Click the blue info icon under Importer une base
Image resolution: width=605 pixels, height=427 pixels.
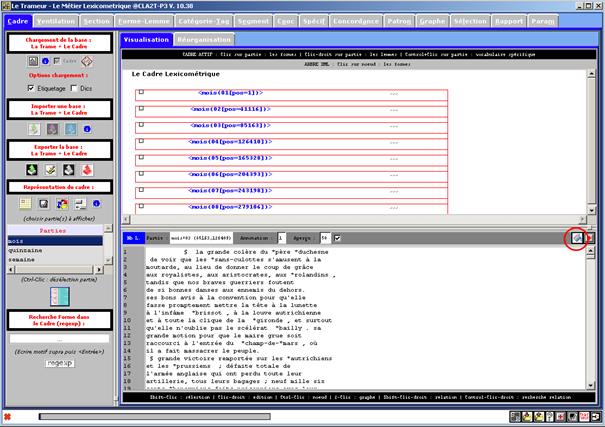coord(87,129)
